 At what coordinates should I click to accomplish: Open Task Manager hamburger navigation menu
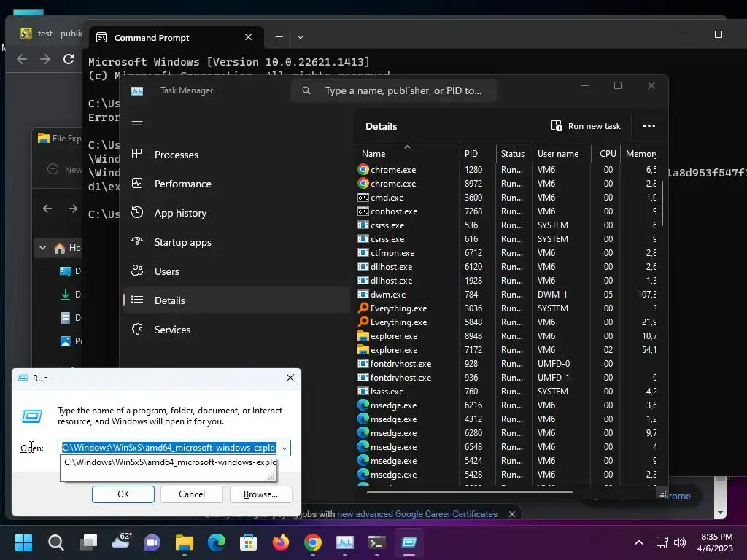[x=137, y=125]
